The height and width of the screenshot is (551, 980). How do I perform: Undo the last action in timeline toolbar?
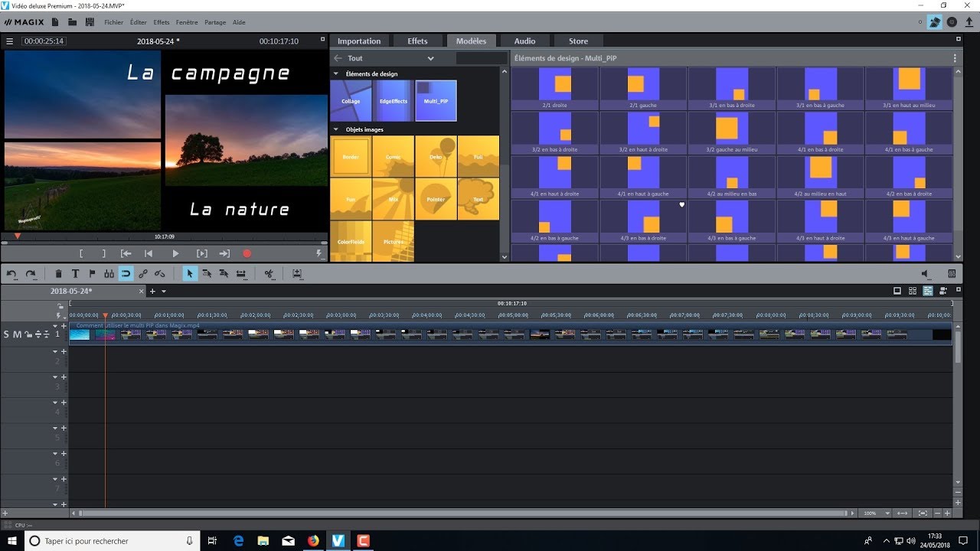(x=12, y=273)
